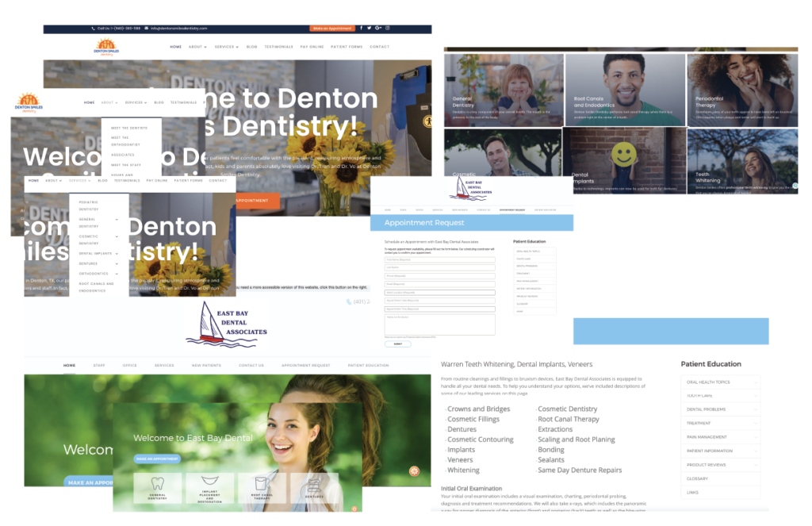The height and width of the screenshot is (526, 812).
Task: Open the Same Day Denture Repairs link
Action: (580, 470)
